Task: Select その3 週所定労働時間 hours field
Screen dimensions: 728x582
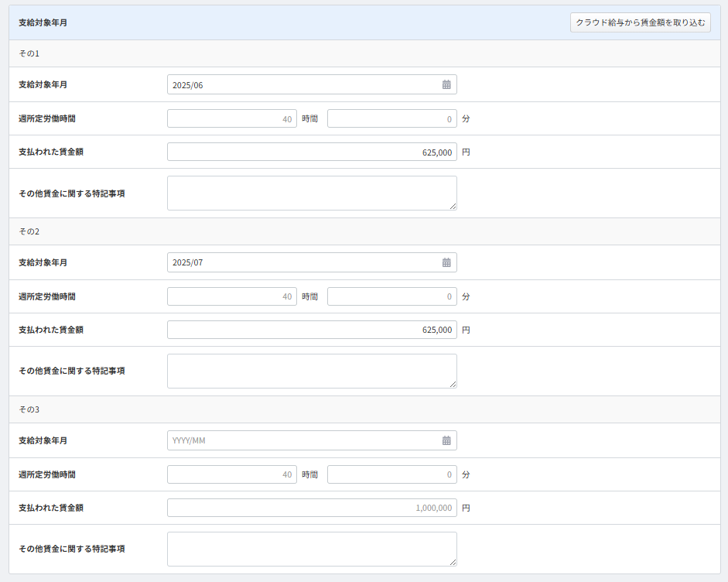Action: pos(231,475)
